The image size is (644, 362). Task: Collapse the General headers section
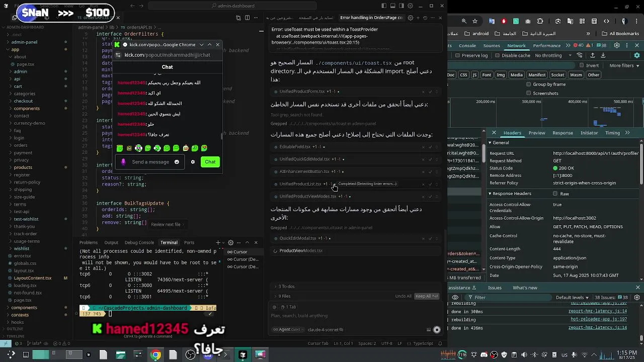point(508,143)
